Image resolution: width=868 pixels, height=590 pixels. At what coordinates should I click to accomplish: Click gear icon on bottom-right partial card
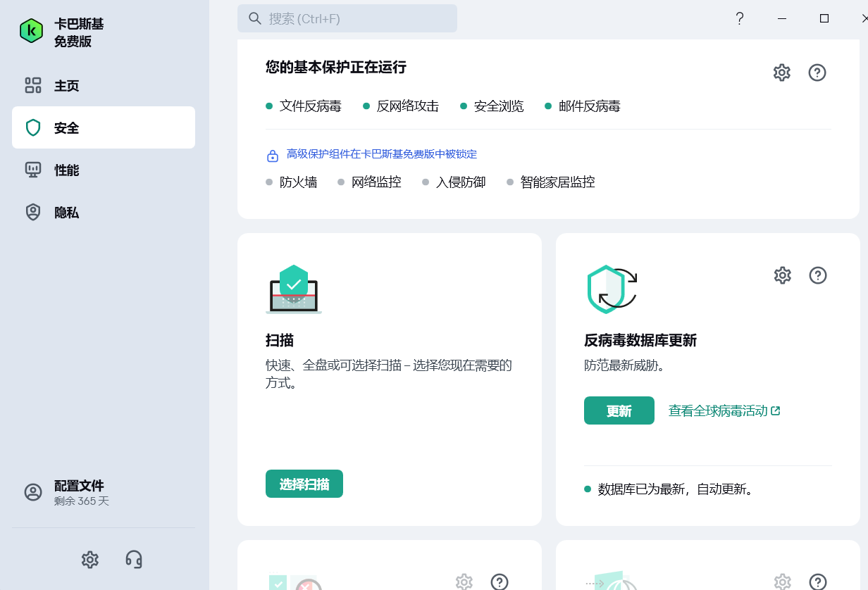click(783, 582)
